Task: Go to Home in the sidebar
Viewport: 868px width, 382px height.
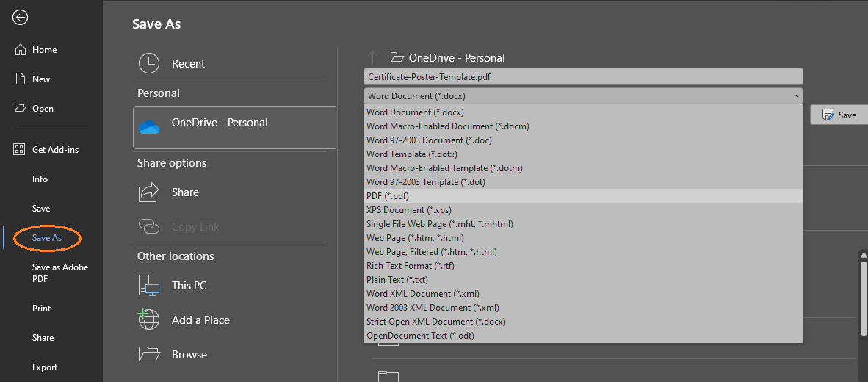Action: click(x=44, y=50)
